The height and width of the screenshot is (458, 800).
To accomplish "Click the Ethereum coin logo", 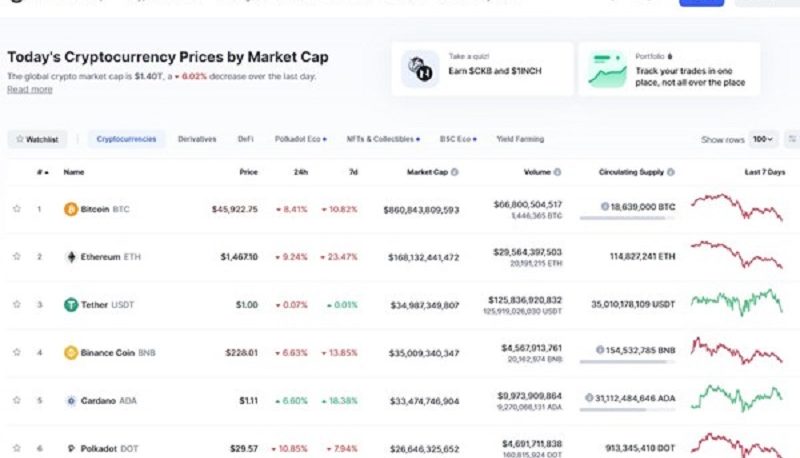I will pos(71,257).
